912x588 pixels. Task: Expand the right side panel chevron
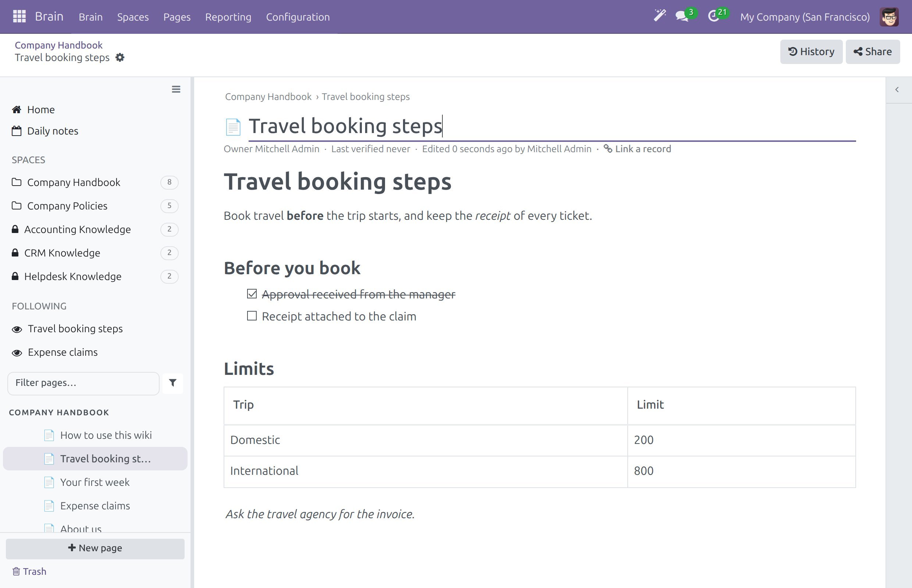pos(897,90)
